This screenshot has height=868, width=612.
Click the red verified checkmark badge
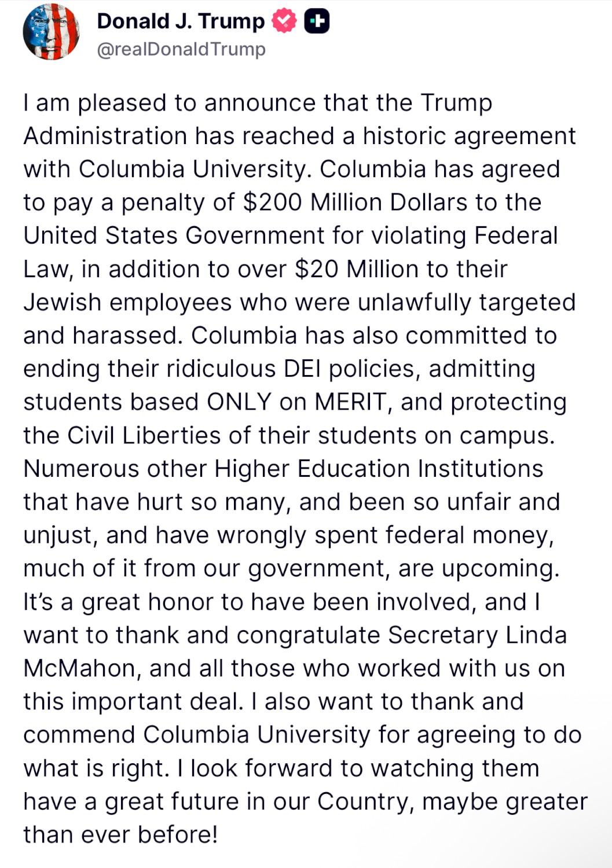point(284,21)
